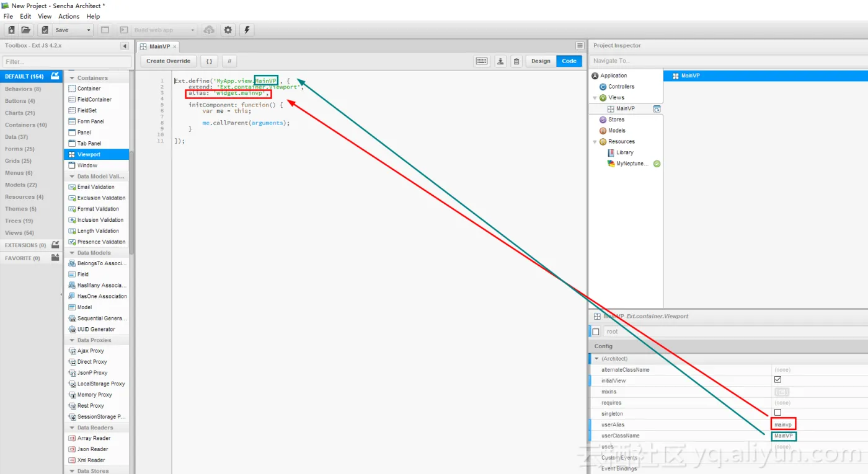
Task: Select the Json Reader toolbox item
Action: tap(96, 449)
